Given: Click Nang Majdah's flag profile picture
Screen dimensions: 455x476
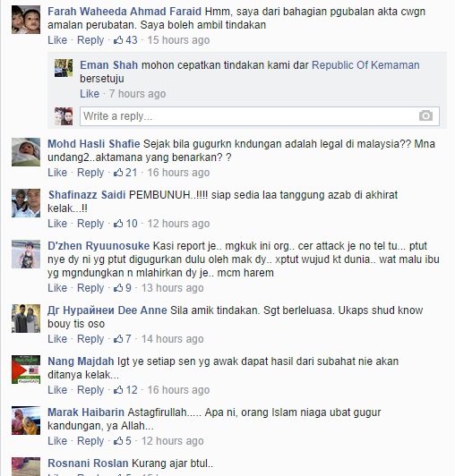Looking at the screenshot, I should 26,370.
